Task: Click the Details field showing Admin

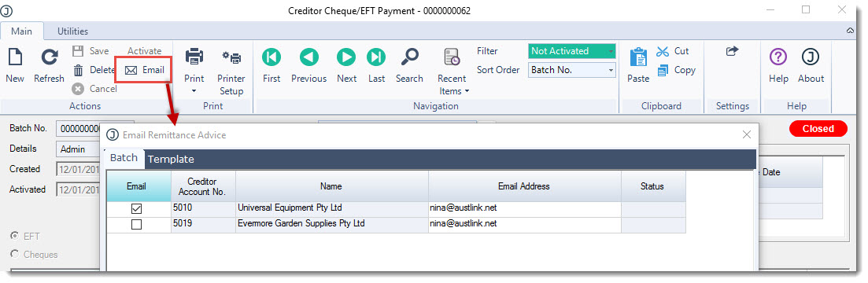Action: click(78, 149)
